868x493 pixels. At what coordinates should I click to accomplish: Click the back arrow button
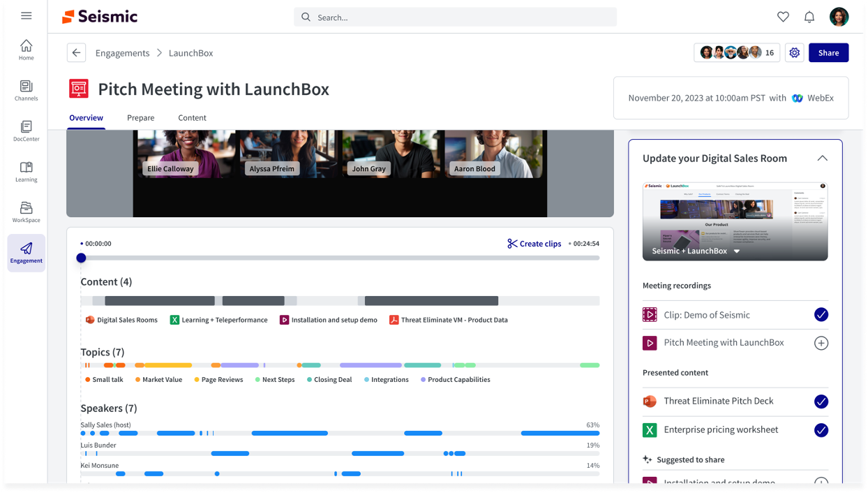[x=77, y=53]
